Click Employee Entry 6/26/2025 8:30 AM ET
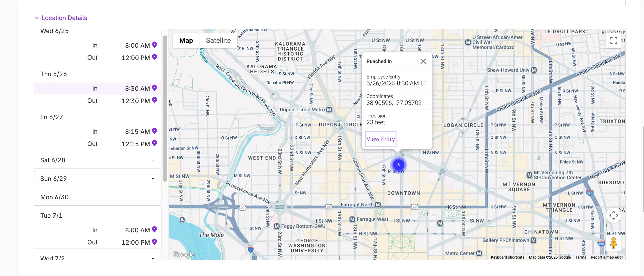Viewport: 644px width, 276px height. [397, 80]
